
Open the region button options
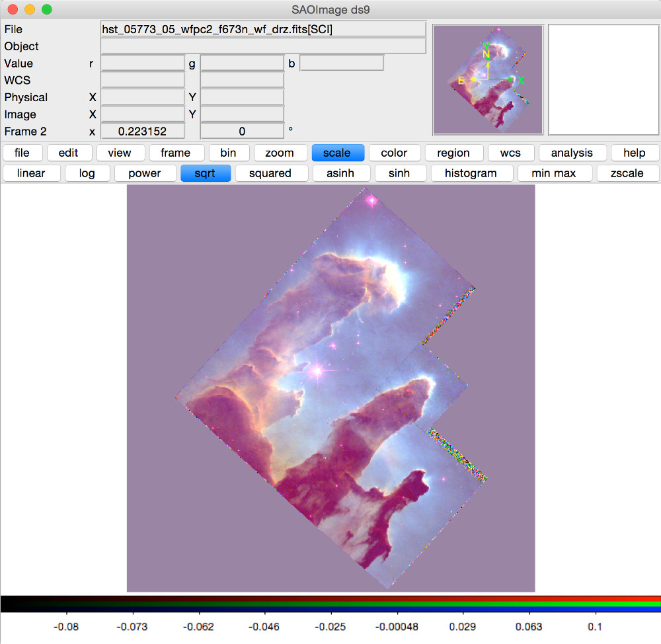pos(453,153)
